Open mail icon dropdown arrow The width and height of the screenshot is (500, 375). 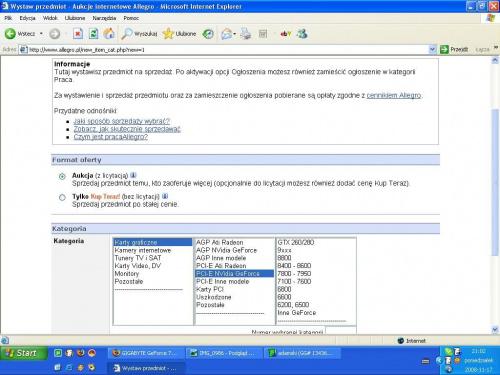coord(235,33)
